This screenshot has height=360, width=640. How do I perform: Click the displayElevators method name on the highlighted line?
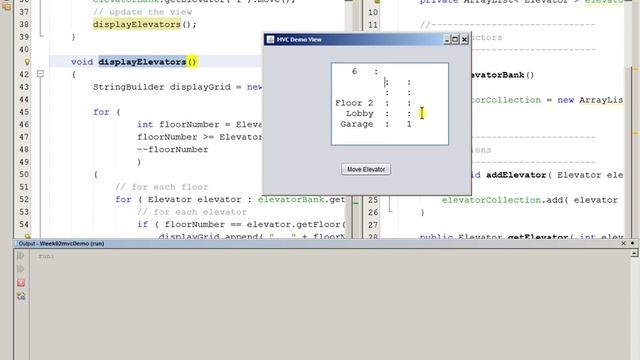click(142, 62)
